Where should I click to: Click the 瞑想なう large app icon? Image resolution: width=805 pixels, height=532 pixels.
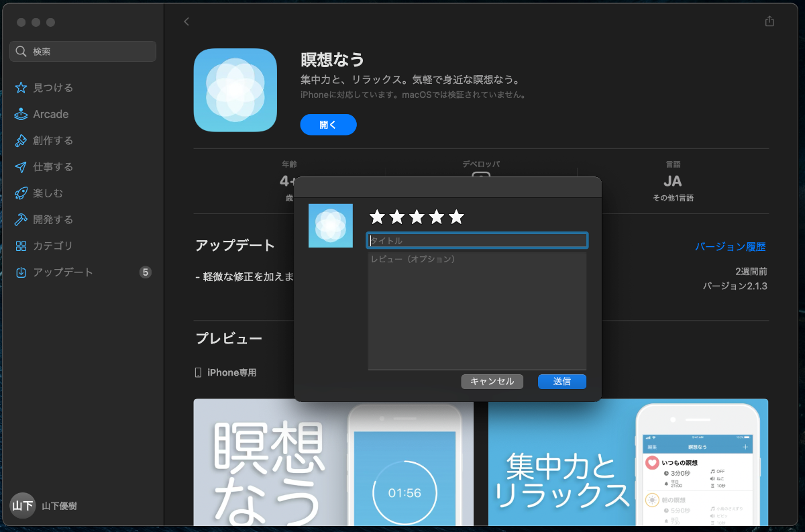pos(235,90)
